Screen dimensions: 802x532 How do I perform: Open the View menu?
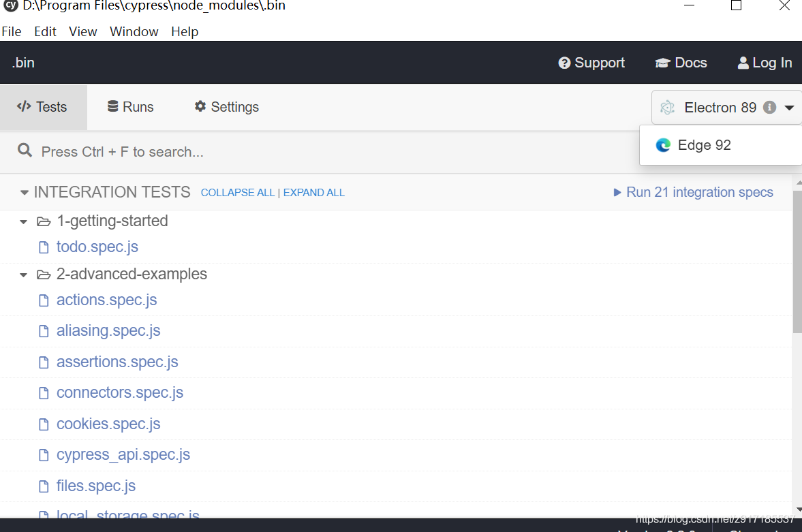[83, 32]
